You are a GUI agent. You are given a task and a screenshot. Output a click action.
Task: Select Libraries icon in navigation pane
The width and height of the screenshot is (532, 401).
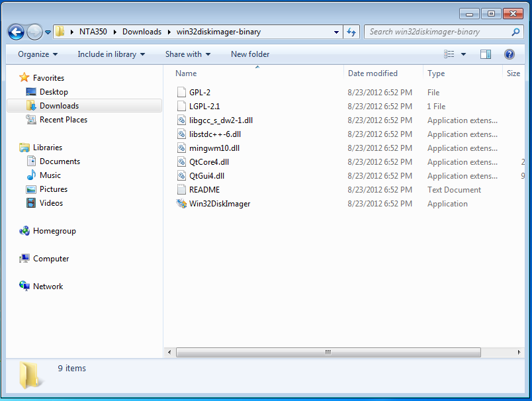(24, 148)
